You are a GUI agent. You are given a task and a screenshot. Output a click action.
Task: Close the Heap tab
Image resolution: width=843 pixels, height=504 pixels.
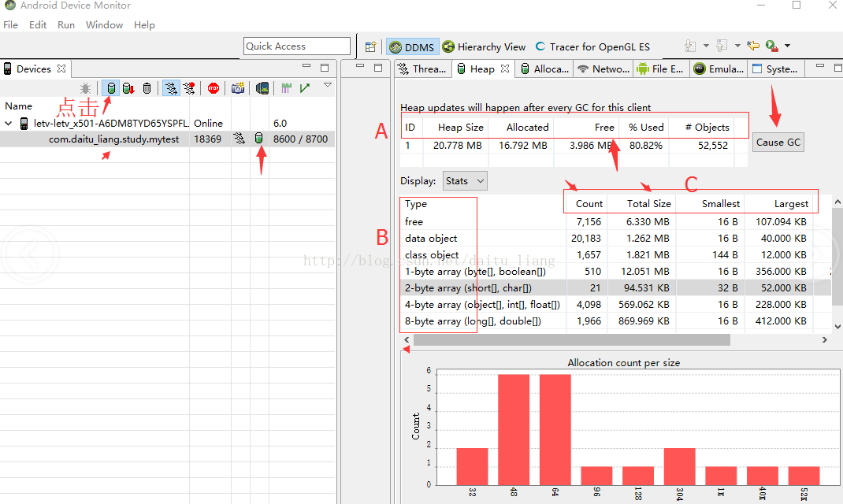pos(505,69)
